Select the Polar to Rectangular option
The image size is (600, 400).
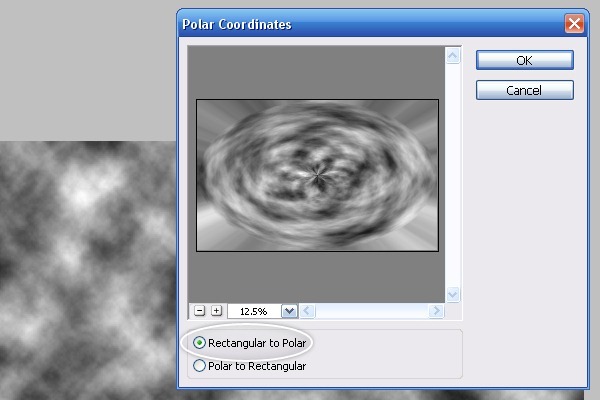[x=250, y=366]
